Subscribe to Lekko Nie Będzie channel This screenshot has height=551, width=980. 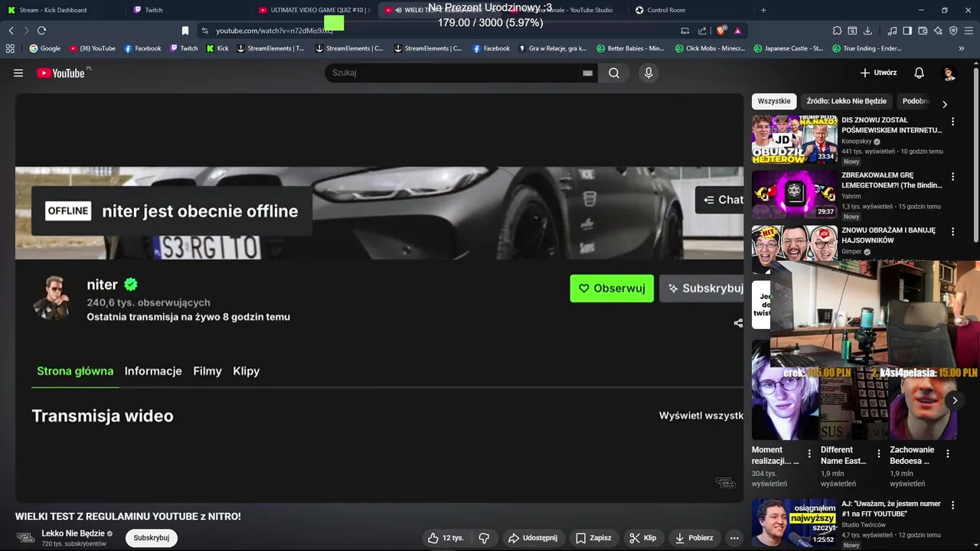[152, 538]
